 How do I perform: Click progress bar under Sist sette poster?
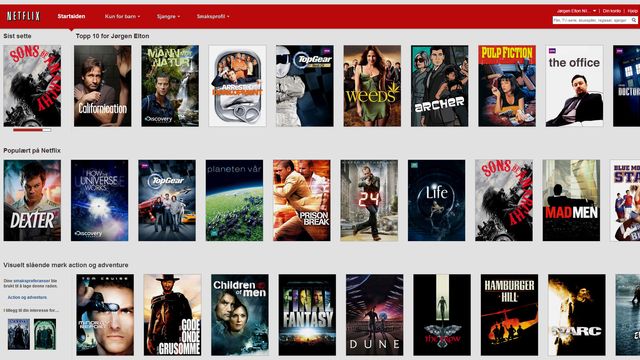[32, 130]
